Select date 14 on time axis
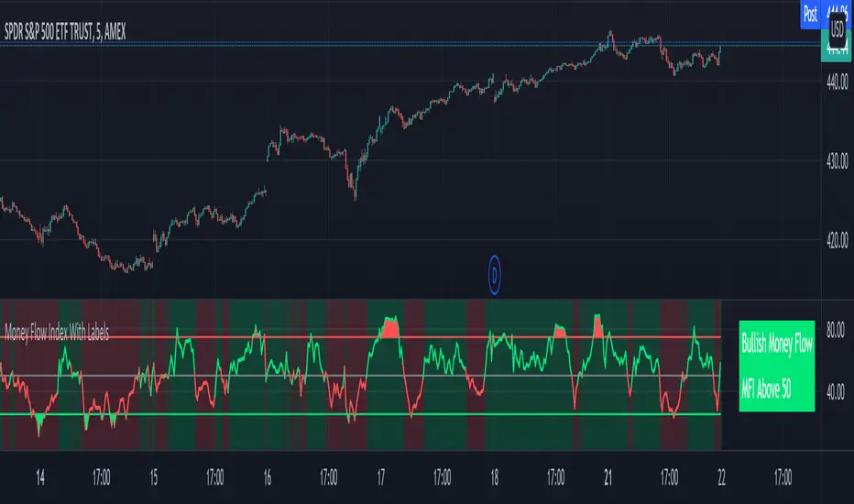This screenshot has width=854, height=504. point(40,477)
